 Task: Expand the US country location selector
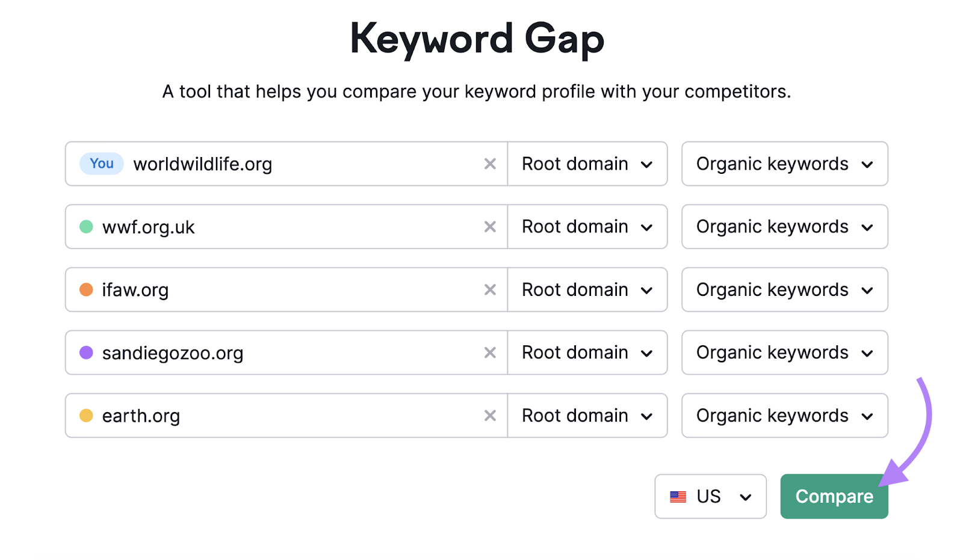pyautogui.click(x=710, y=496)
